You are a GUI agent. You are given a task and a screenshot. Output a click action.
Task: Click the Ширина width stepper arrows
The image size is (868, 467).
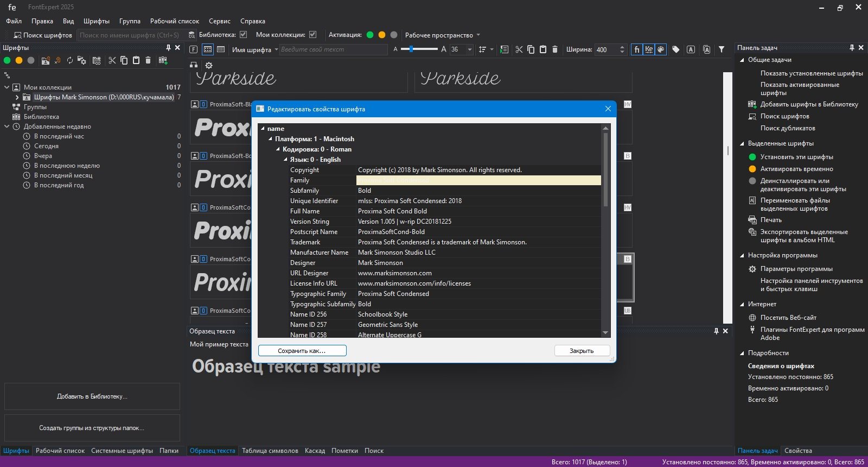point(623,49)
